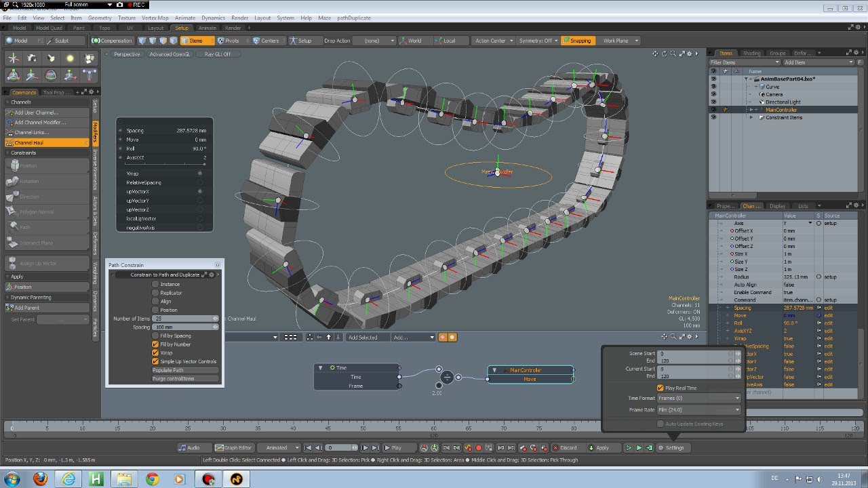Screen dimensions: 868x488
Task: Open Firefox from the taskbar
Action: click(x=40, y=479)
